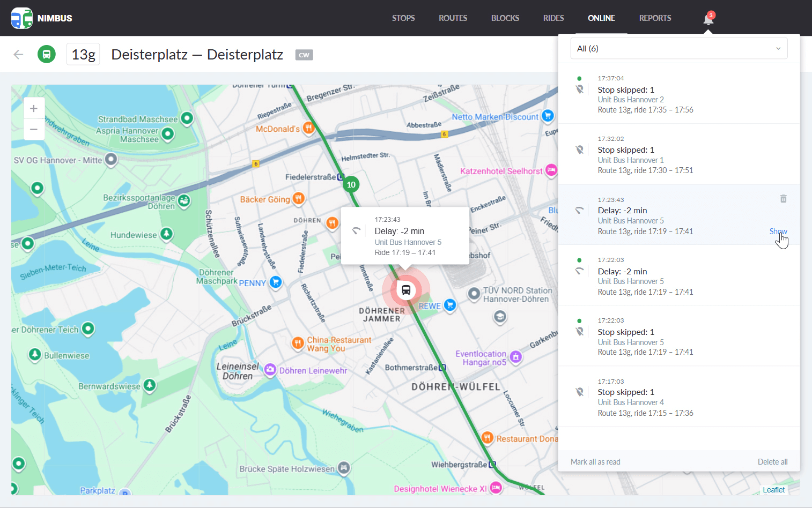Zoom out on the map

34,129
